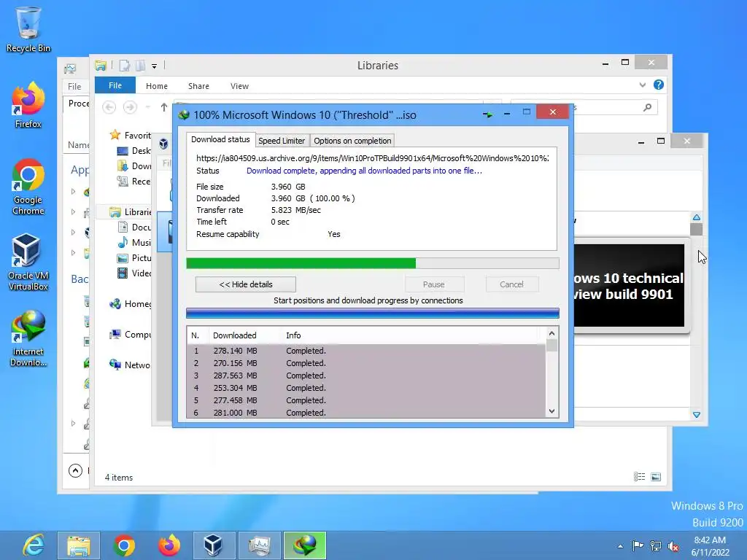The height and width of the screenshot is (560, 747).
Task: Click the Downloaded column header
Action: click(244, 335)
